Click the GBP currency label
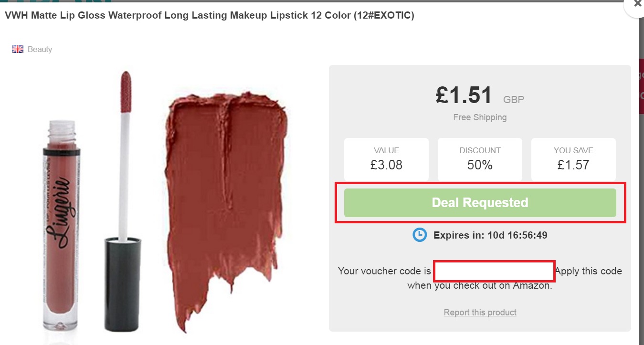Viewport: 644px width, 345px height. tap(513, 100)
